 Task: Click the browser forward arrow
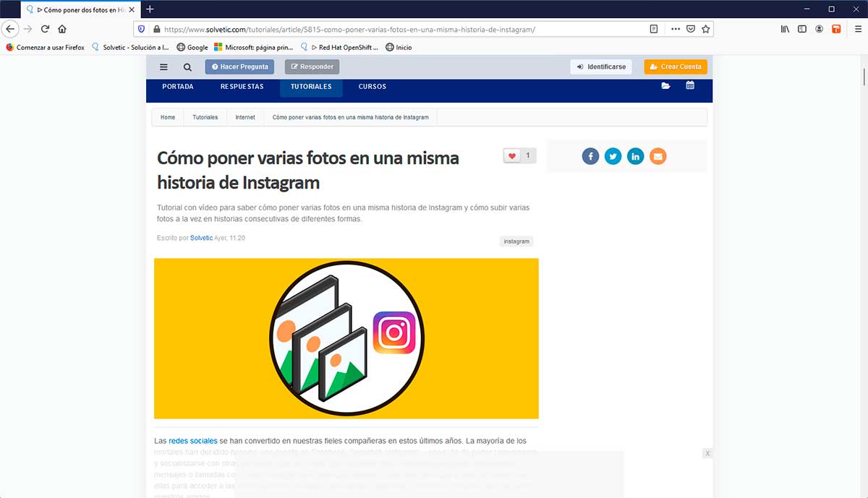point(27,29)
